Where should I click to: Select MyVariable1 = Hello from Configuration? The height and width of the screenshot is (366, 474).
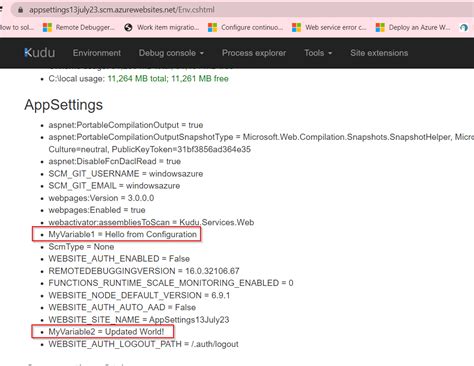123,234
